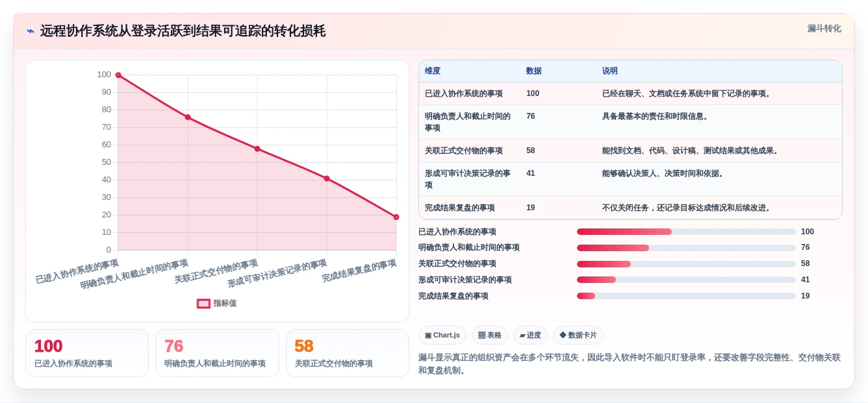
Task: Click the 说明 column header
Action: click(x=610, y=71)
